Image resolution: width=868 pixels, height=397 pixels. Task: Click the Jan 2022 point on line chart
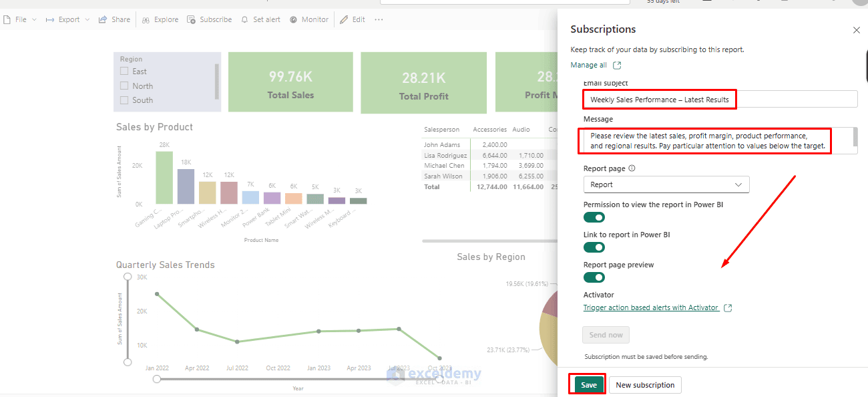point(157,294)
